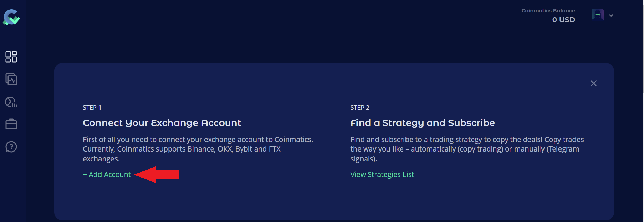This screenshot has height=222, width=644.
Task: Click the Coinmatics Balance label
Action: pos(548,11)
